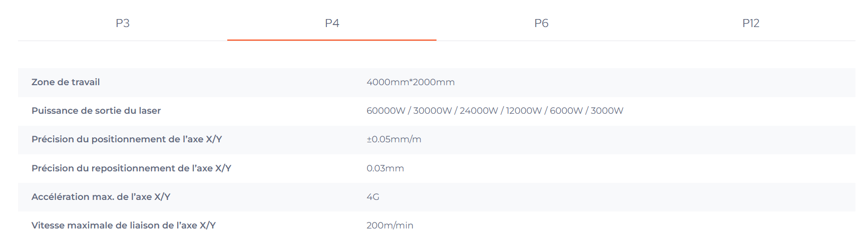
Task: Click the 3000W power option text
Action: pyautogui.click(x=607, y=111)
